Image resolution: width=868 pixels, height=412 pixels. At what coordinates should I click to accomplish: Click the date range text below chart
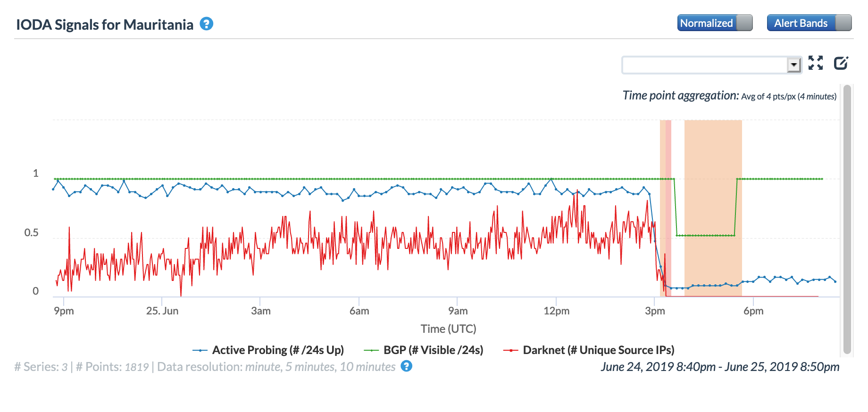click(720, 367)
